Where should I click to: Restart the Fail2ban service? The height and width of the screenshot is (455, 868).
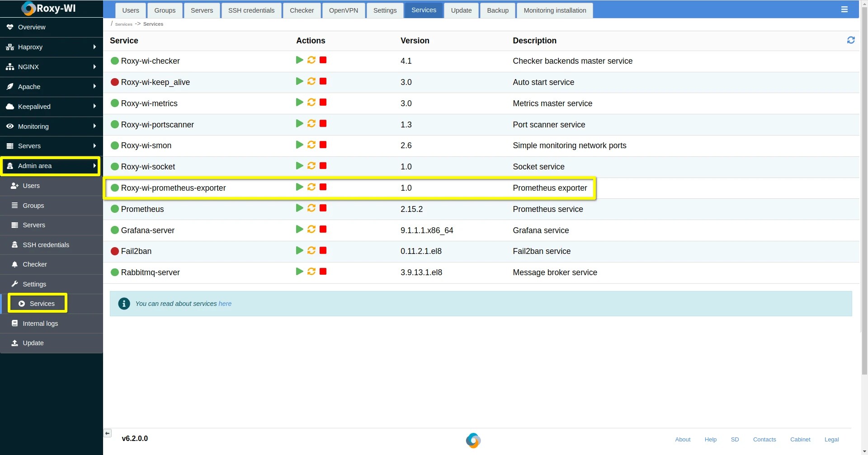tap(311, 250)
